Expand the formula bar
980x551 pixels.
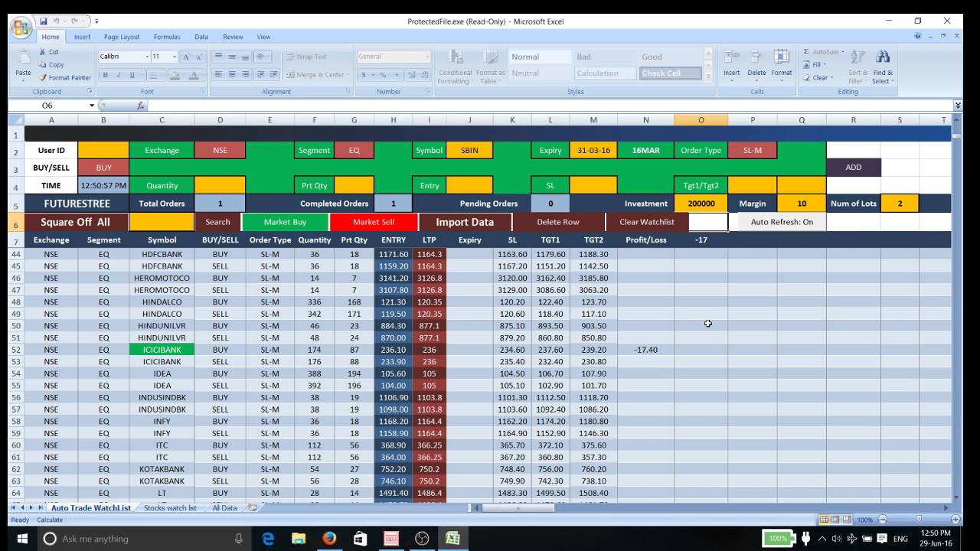(958, 106)
